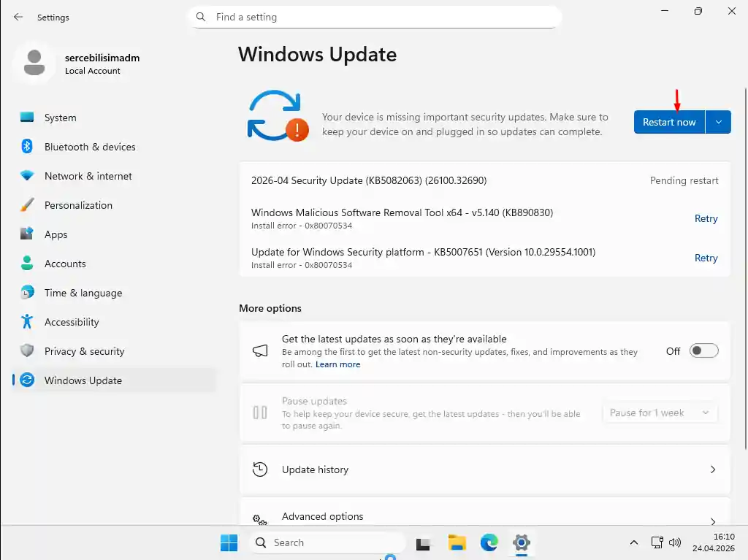The image size is (748, 560).
Task: Click the Advanced options gears icon
Action: pos(260,519)
